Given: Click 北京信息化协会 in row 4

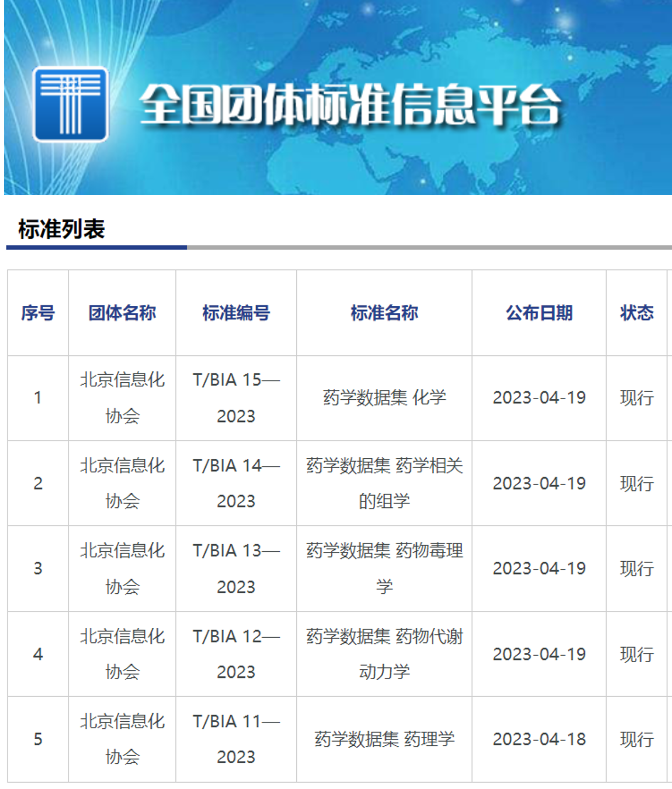Looking at the screenshot, I should point(122,654).
